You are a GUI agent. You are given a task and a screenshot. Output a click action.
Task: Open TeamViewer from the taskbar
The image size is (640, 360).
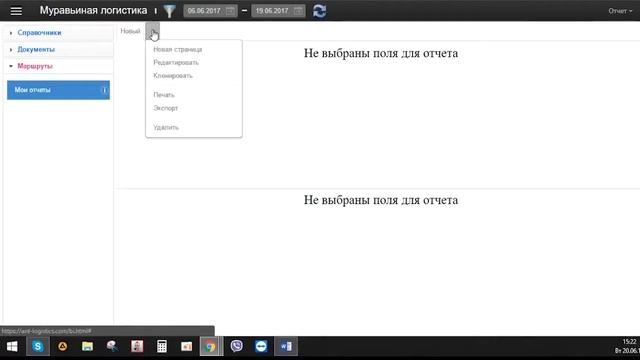[x=261, y=347]
